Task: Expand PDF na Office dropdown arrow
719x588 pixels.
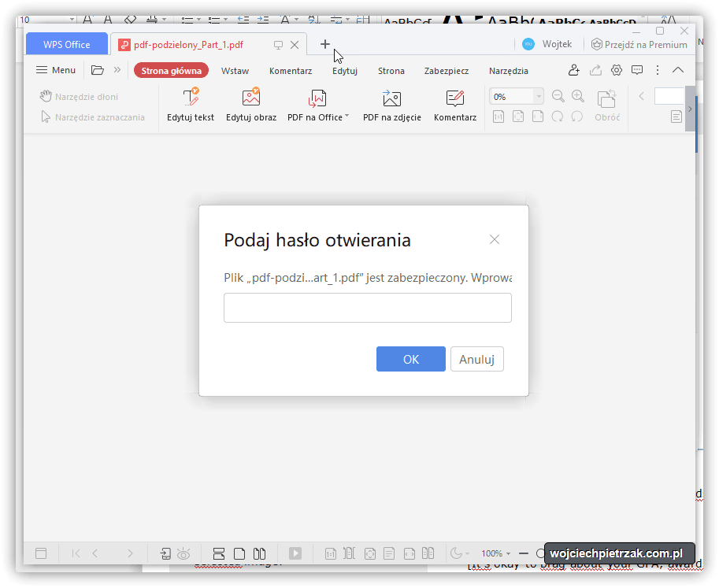Action: 347,116
